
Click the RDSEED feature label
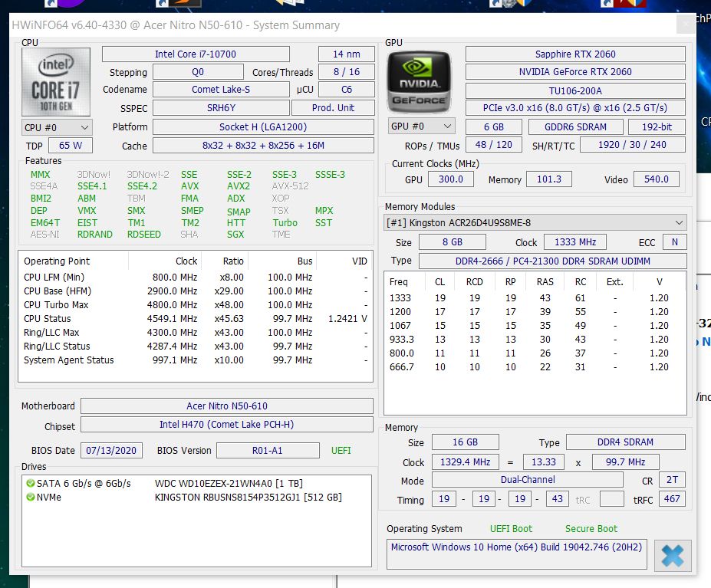click(x=143, y=235)
